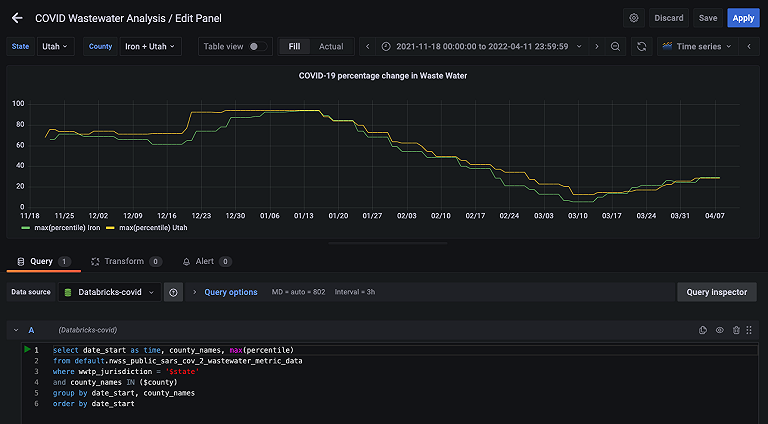This screenshot has height=424, width=768.
Task: Click the zoom out time range icon
Action: pyautogui.click(x=615, y=47)
